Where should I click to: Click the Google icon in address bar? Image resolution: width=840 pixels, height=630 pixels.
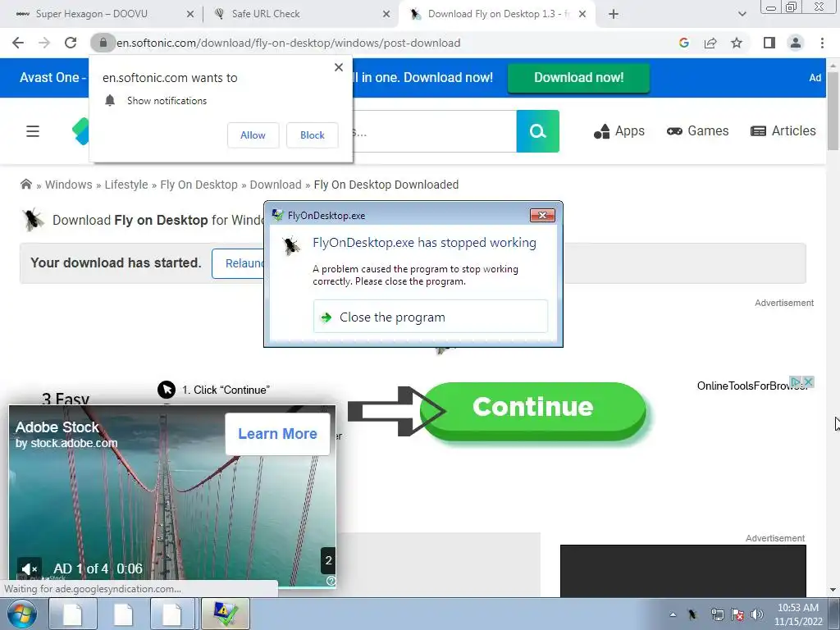tap(683, 43)
